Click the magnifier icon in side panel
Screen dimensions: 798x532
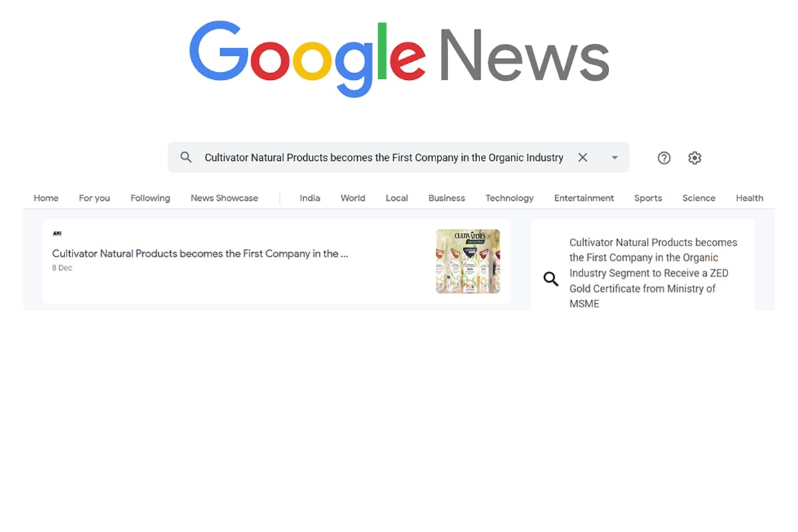coord(551,279)
